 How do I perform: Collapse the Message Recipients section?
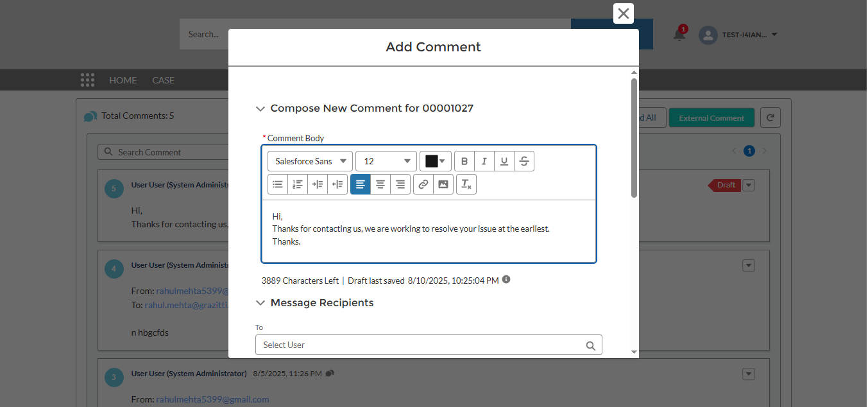pyautogui.click(x=260, y=302)
